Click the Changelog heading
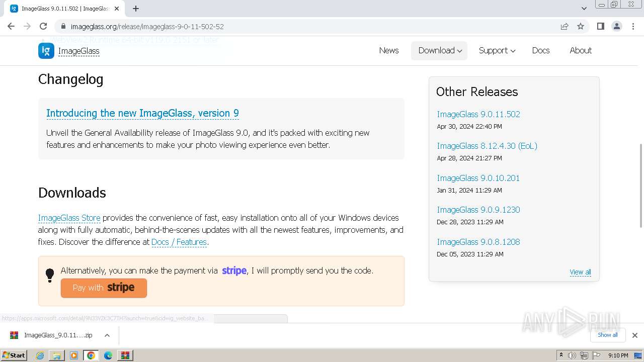The image size is (644, 362). pyautogui.click(x=70, y=79)
